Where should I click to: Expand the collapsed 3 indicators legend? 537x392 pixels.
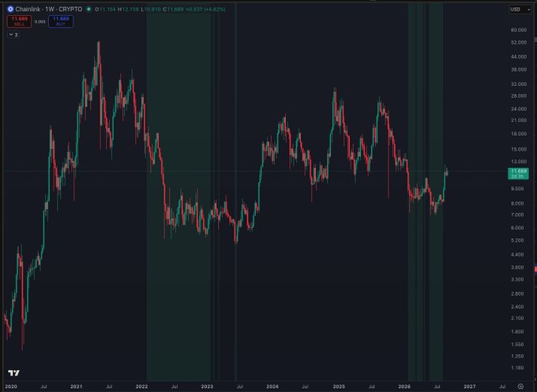13,35
